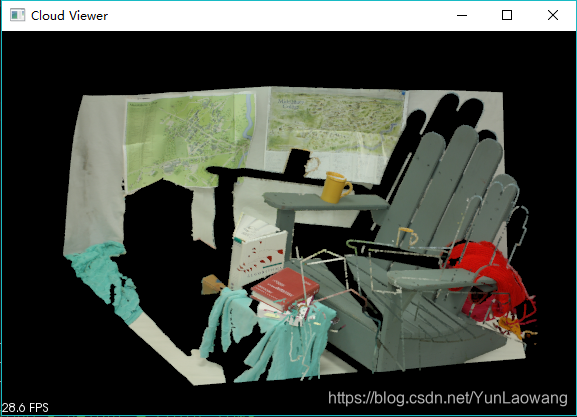Image resolution: width=577 pixels, height=417 pixels.
Task: Close the Cloud Viewer window
Action: coord(553,15)
